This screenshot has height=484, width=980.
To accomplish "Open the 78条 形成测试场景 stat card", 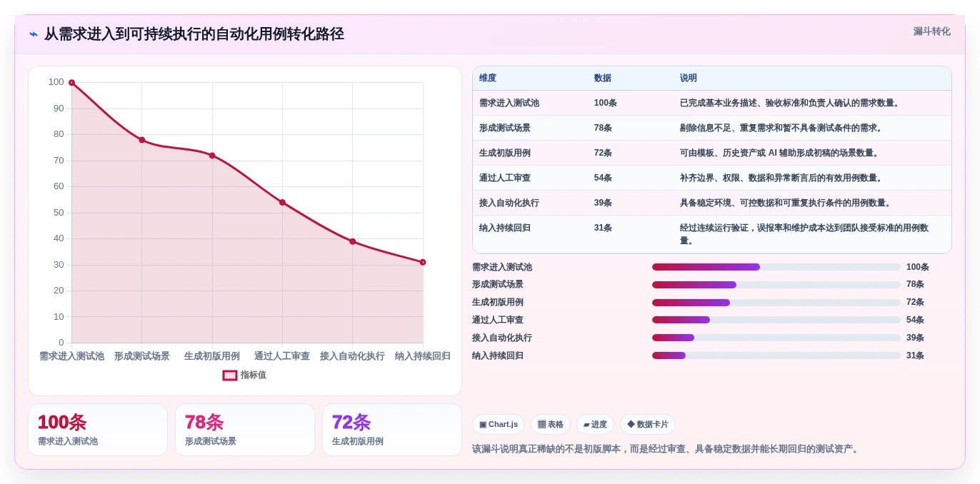I will (245, 430).
